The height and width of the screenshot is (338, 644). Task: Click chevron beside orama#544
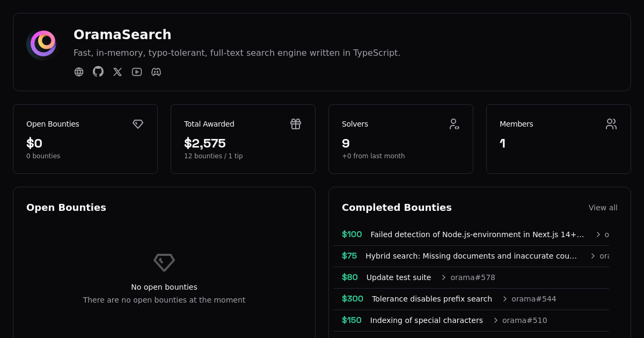point(505,299)
